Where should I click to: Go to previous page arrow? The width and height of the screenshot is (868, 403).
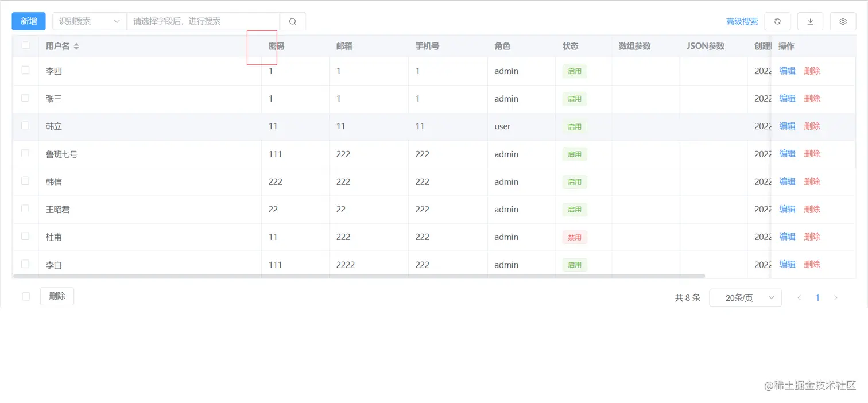coord(799,297)
